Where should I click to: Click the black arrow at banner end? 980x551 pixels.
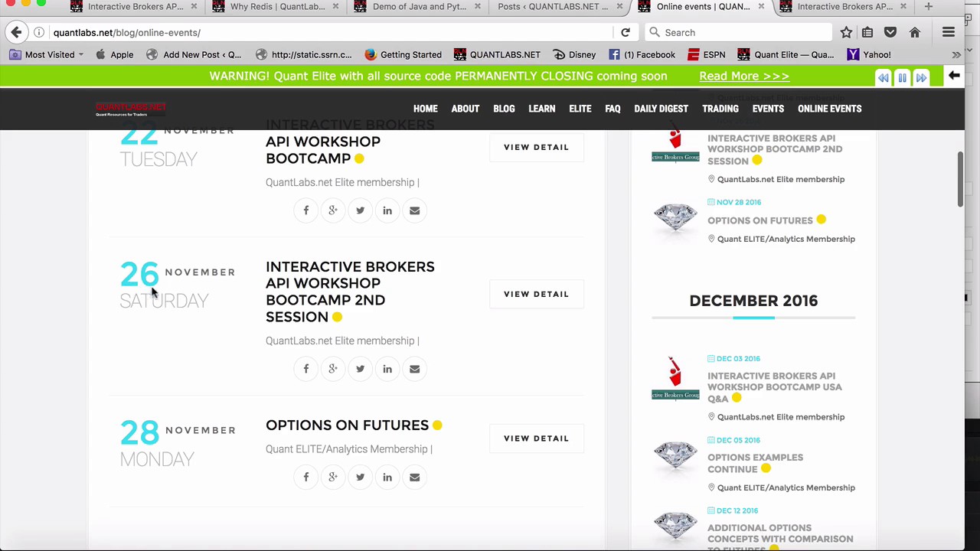[x=954, y=76]
